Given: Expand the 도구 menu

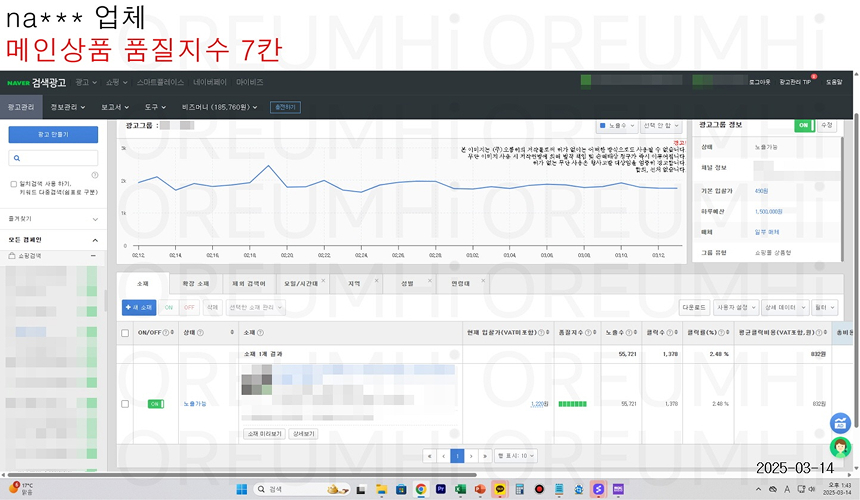Looking at the screenshot, I should (x=155, y=107).
